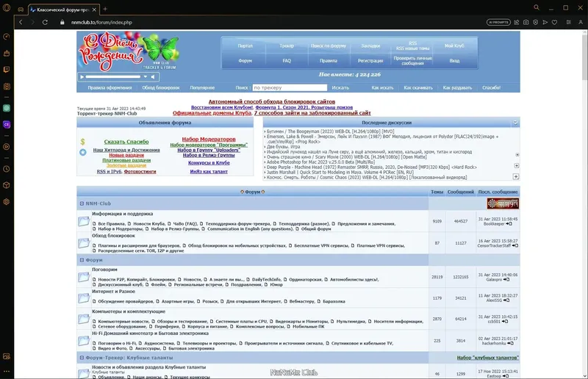The width and height of the screenshot is (588, 379).
Task: Open the FAQ menu item
Action: click(x=287, y=61)
